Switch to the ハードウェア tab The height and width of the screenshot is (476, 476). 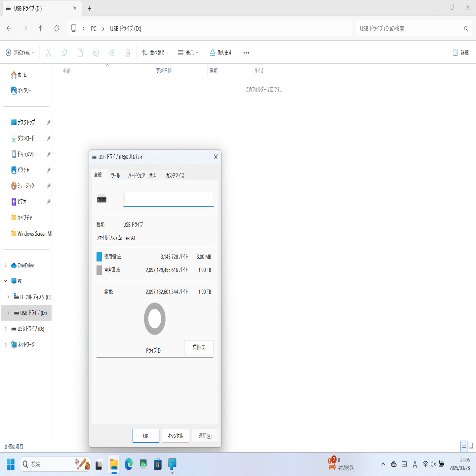[137, 176]
